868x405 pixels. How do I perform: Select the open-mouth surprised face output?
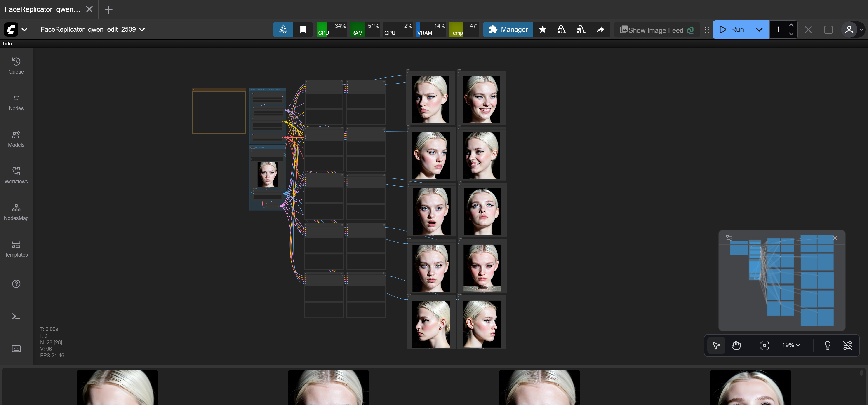tap(432, 212)
